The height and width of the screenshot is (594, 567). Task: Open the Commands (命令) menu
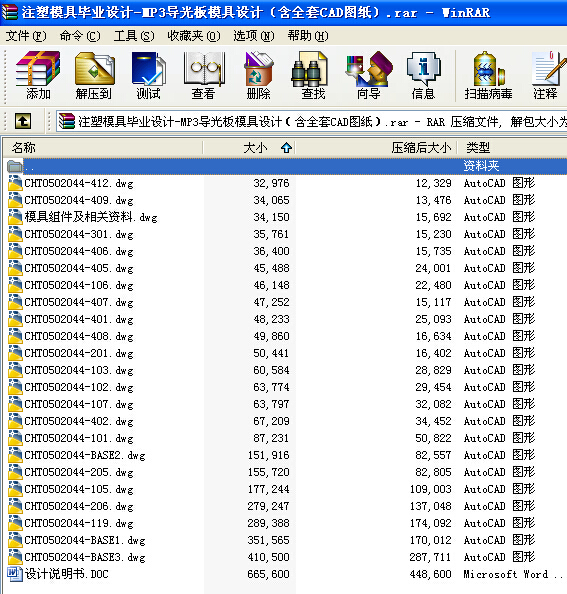[80, 36]
